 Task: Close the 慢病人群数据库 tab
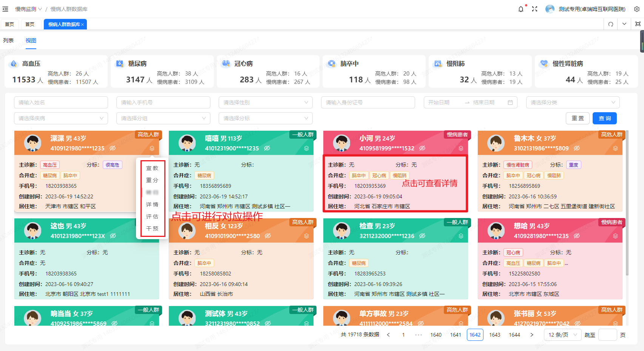point(82,25)
